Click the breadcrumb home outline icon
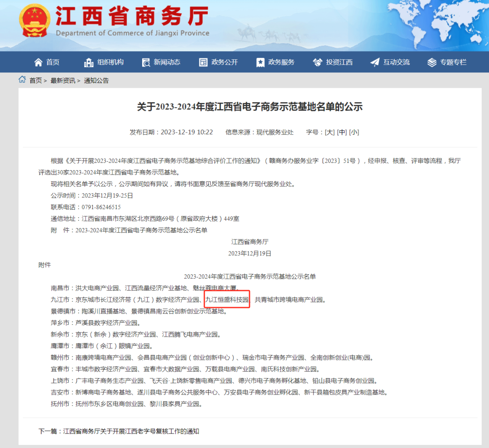489x448 pixels. pyautogui.click(x=22, y=80)
